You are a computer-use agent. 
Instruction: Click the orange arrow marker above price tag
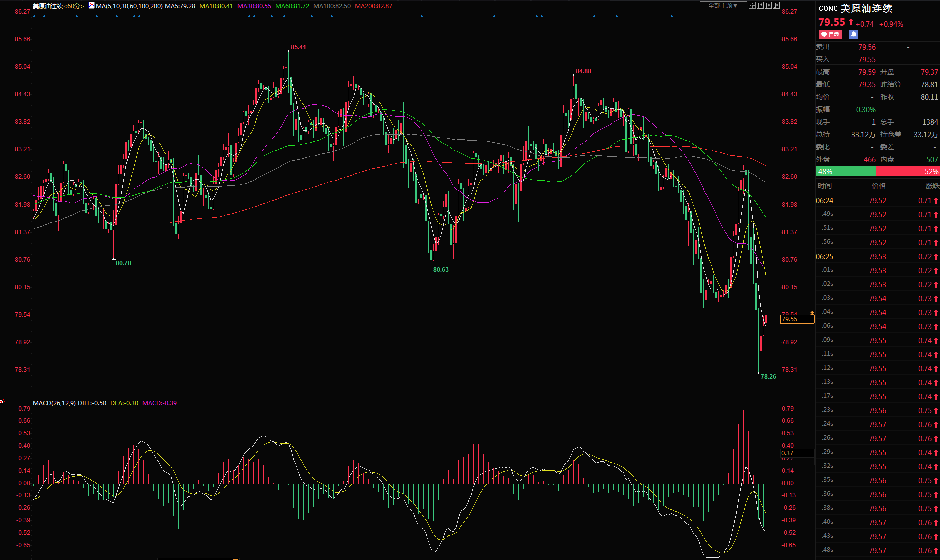tap(812, 313)
